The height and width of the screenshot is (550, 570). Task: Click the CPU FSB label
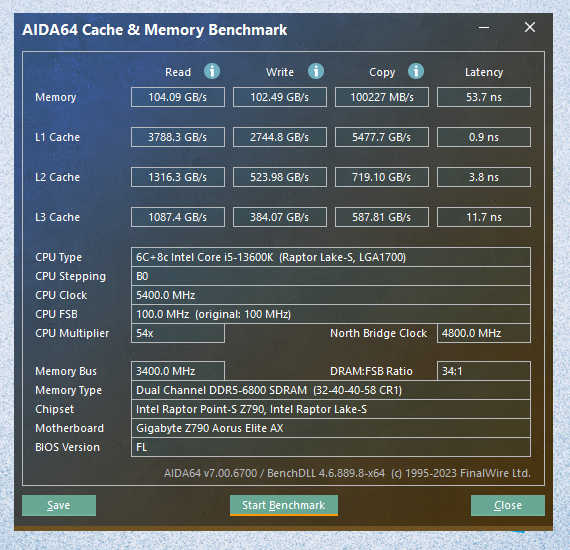[x=56, y=314]
